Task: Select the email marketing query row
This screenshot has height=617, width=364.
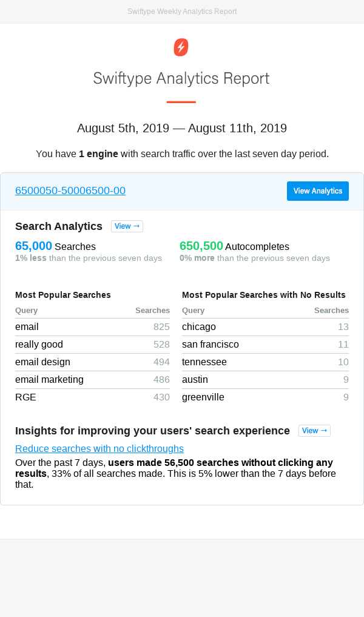Action: 49,379
